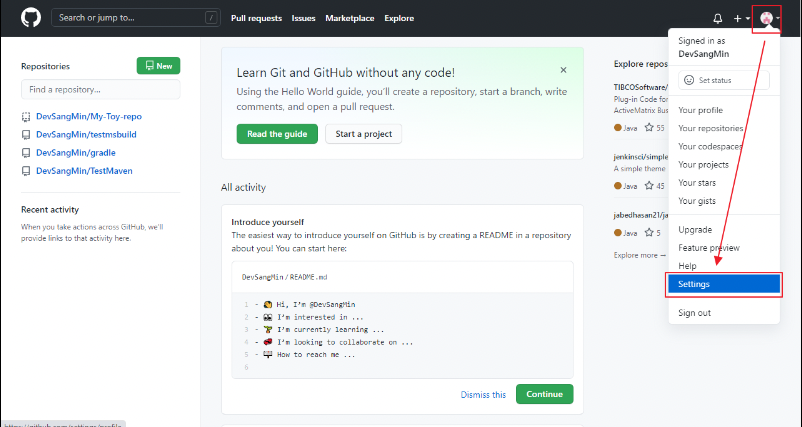Expand the plus create-new dropdown
Viewport: 802px width, 427px height.
point(741,18)
